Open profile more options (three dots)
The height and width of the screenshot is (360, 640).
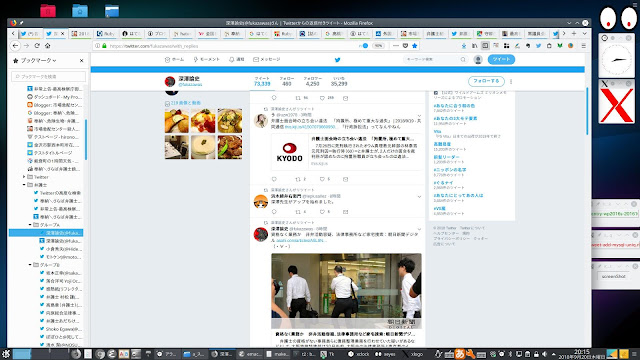coord(511,81)
